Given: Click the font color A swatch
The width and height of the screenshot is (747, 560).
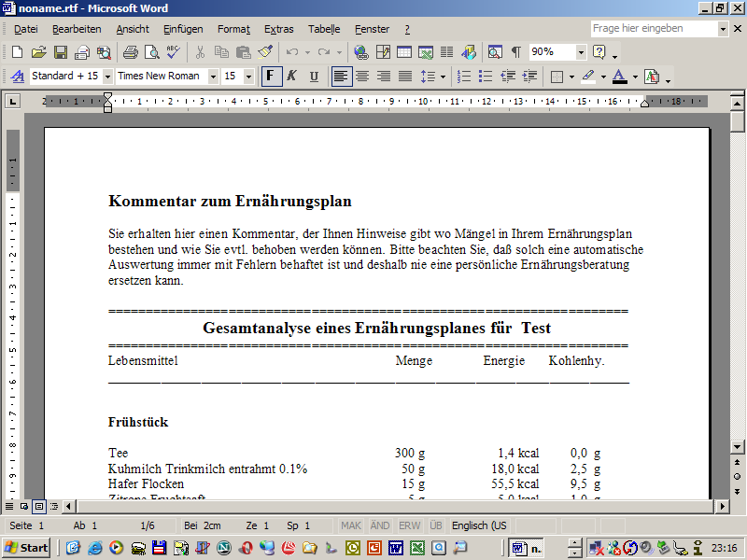Looking at the screenshot, I should [619, 77].
